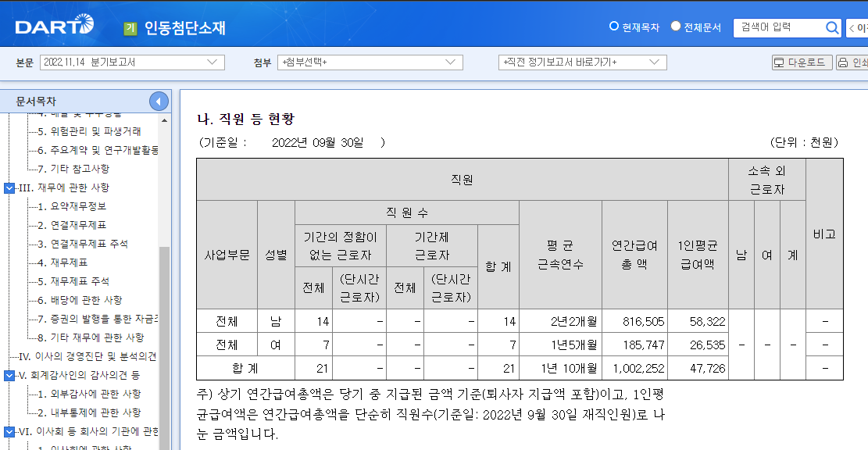Collapse the 문서목차 panel with round arrow icon

[159, 101]
